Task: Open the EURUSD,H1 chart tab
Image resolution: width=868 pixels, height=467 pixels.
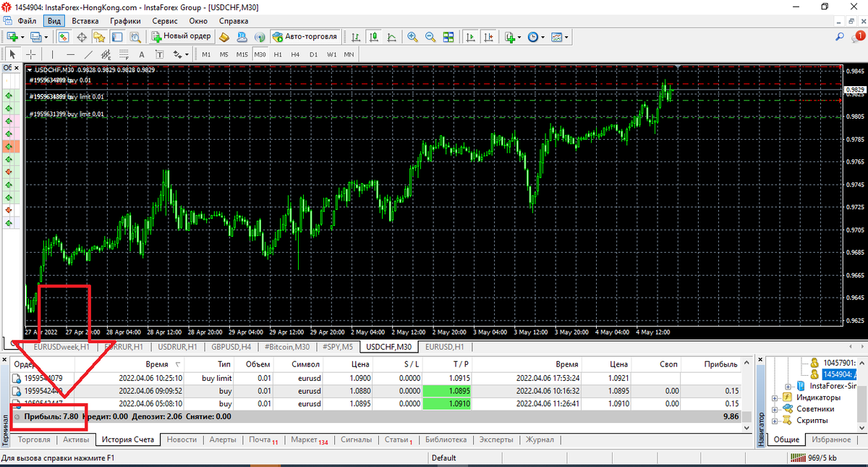Action: (443, 347)
